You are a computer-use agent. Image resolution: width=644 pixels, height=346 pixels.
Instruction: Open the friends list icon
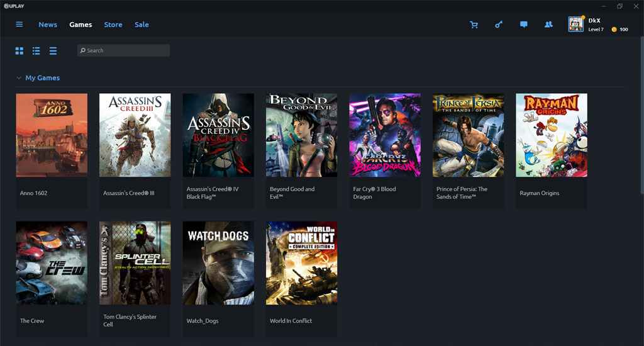(548, 25)
